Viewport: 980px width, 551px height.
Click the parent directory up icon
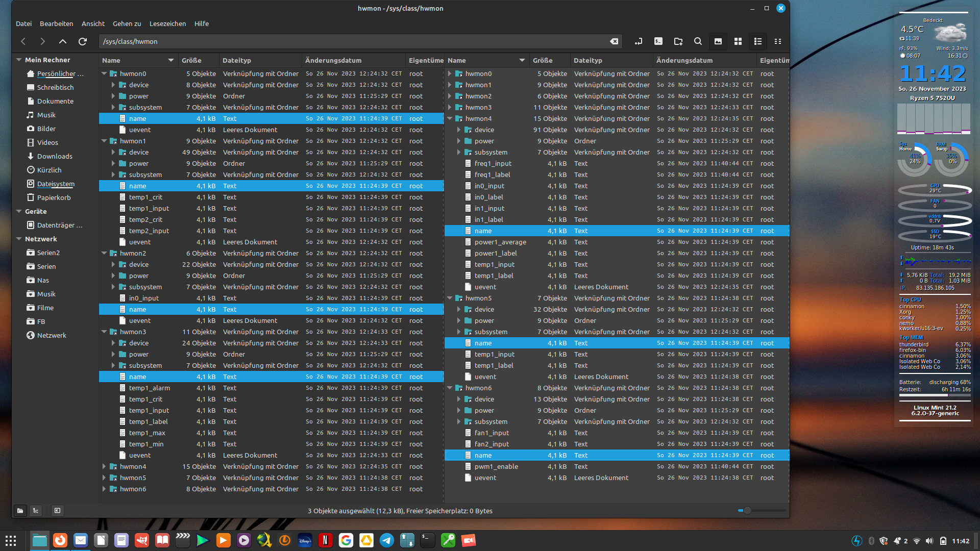click(x=63, y=41)
